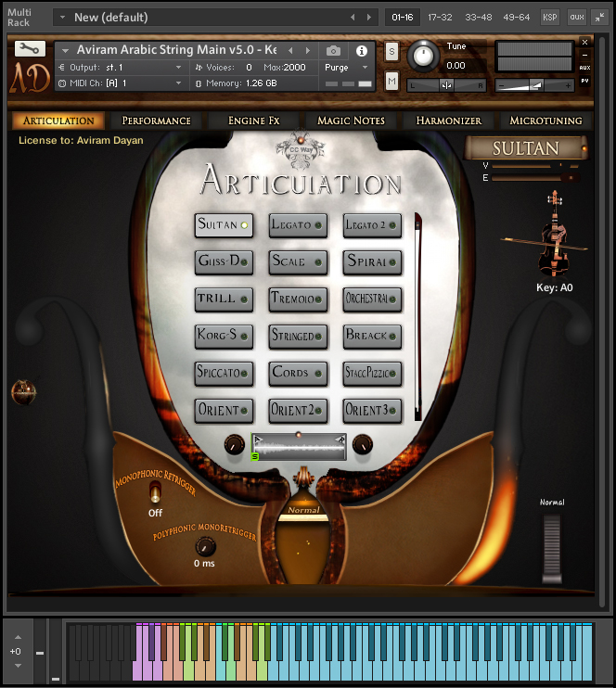Screen dimensions: 616x688
Task: Select the Korg-S articulation
Action: 224,336
